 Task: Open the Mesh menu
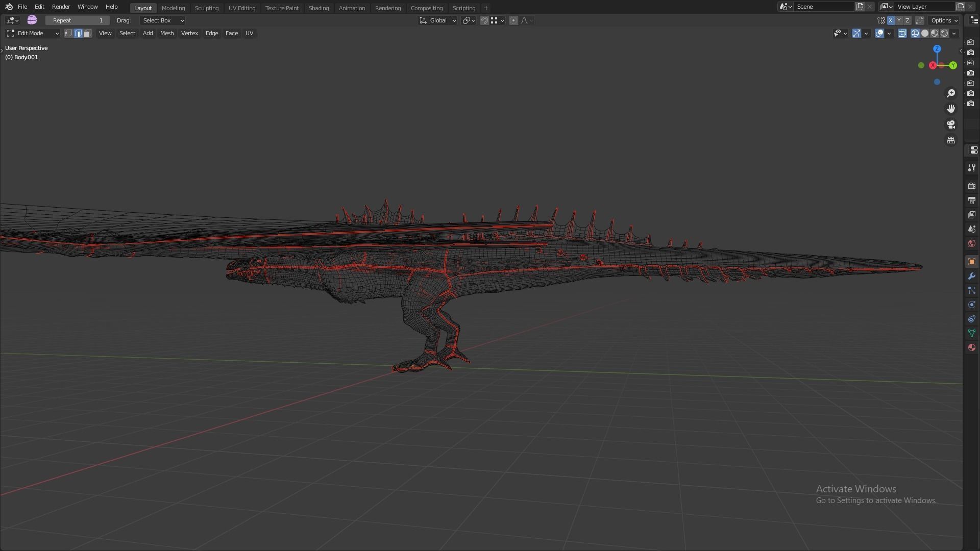point(167,33)
